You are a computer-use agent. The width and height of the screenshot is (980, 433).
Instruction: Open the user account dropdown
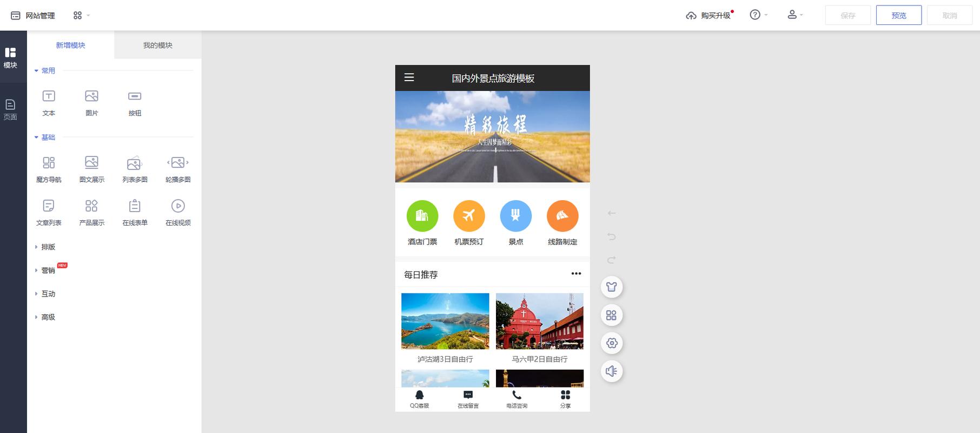pos(794,15)
